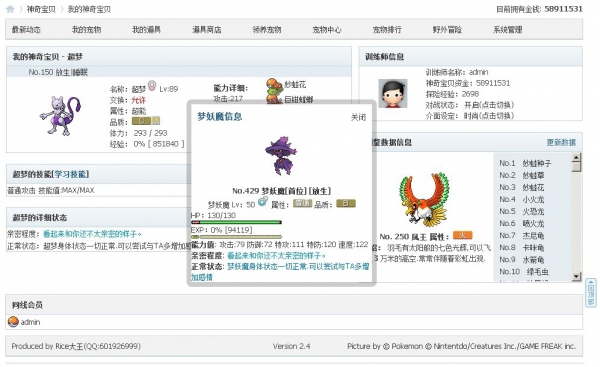Click the home icon in breadcrumb
This screenshot has height=367, width=600.
(10, 9)
